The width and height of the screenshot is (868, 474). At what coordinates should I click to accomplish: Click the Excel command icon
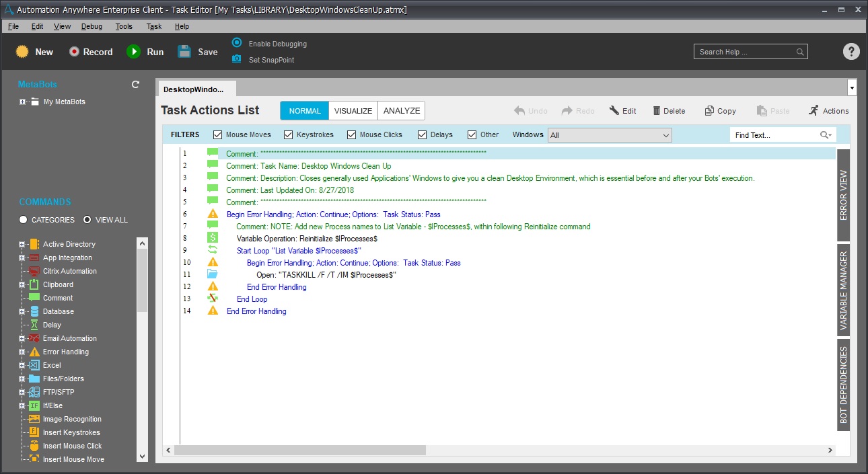35,365
